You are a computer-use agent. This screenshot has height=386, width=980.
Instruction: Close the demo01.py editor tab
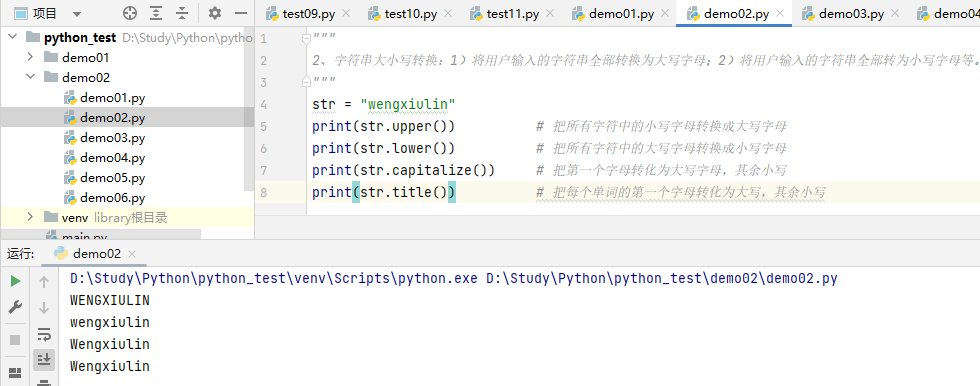(x=664, y=14)
